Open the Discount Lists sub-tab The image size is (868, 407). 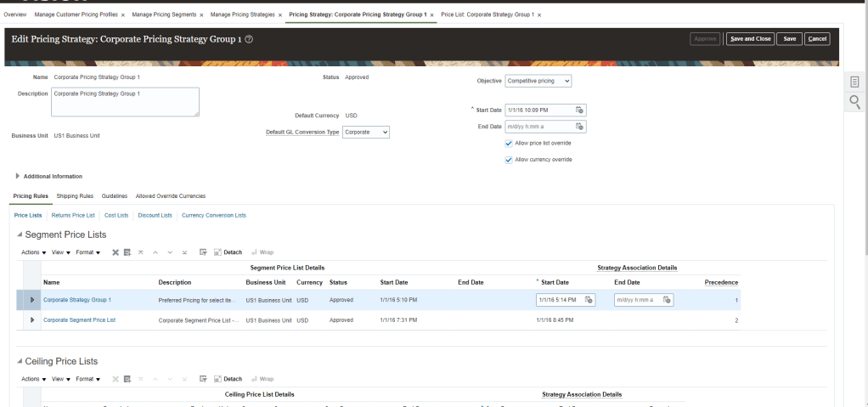[x=155, y=216]
